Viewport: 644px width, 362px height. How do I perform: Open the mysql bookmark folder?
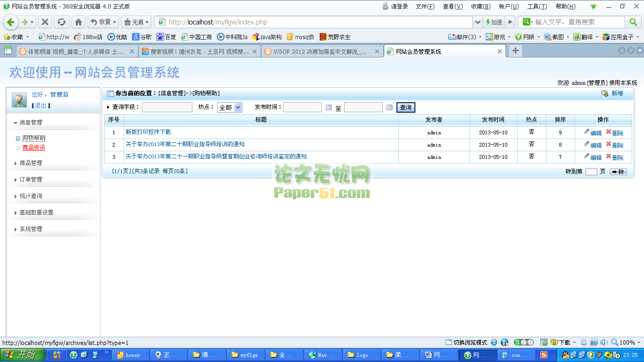(x=300, y=37)
